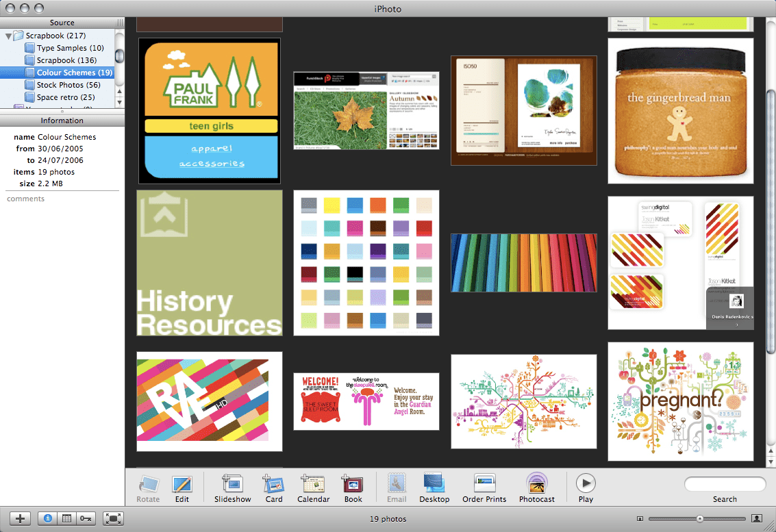Click the Search input field
776x532 pixels.
[725, 484]
